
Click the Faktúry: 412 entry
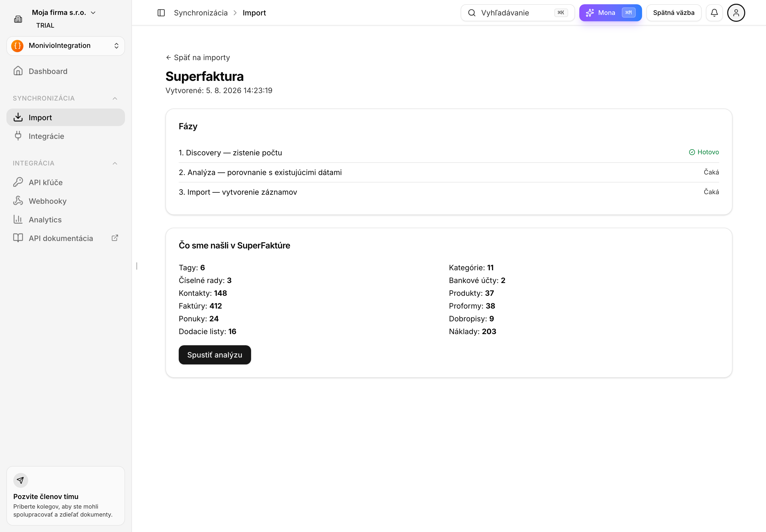[x=200, y=306]
